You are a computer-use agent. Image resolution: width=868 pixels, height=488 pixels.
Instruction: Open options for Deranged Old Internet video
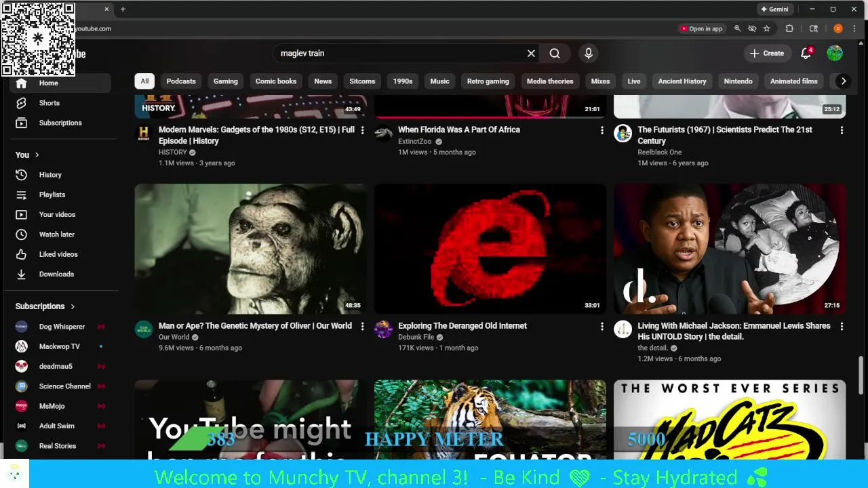(x=601, y=327)
